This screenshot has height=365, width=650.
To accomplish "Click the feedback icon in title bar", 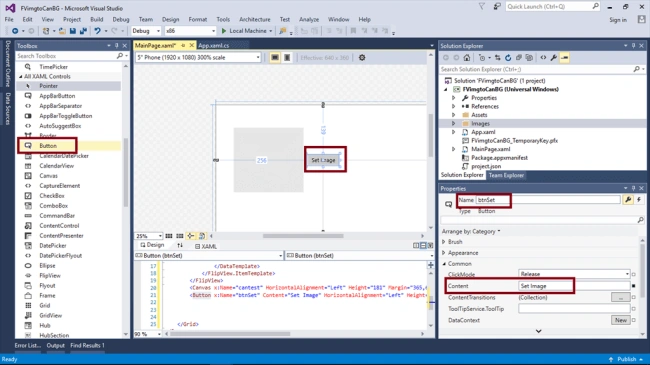I will point(497,6).
